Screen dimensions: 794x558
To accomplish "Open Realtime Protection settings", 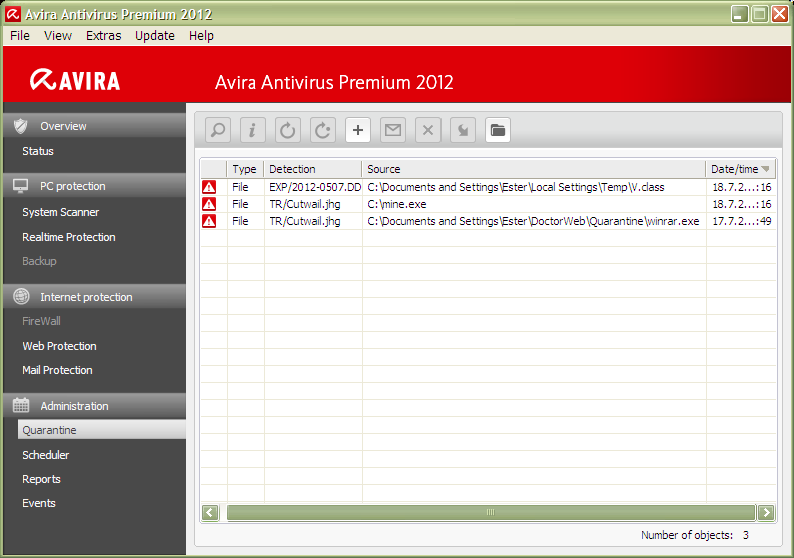I will [x=69, y=237].
